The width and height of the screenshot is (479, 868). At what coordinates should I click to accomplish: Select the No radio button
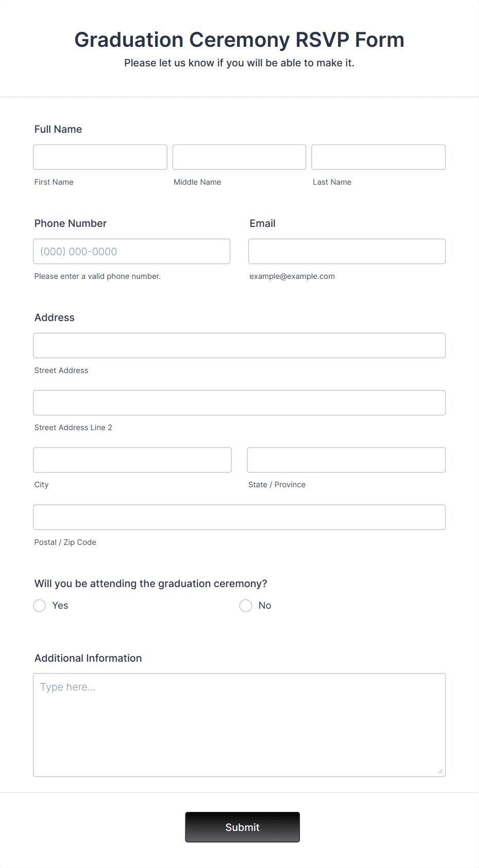[246, 606]
